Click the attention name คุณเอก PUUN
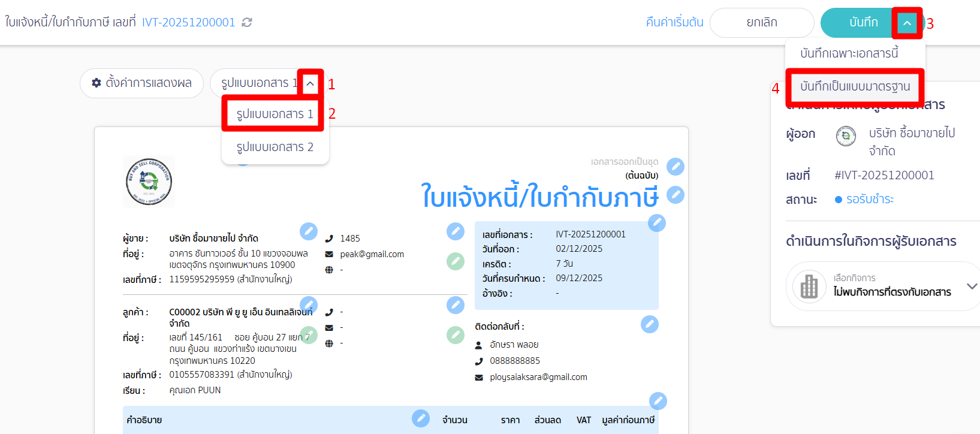 coord(195,390)
